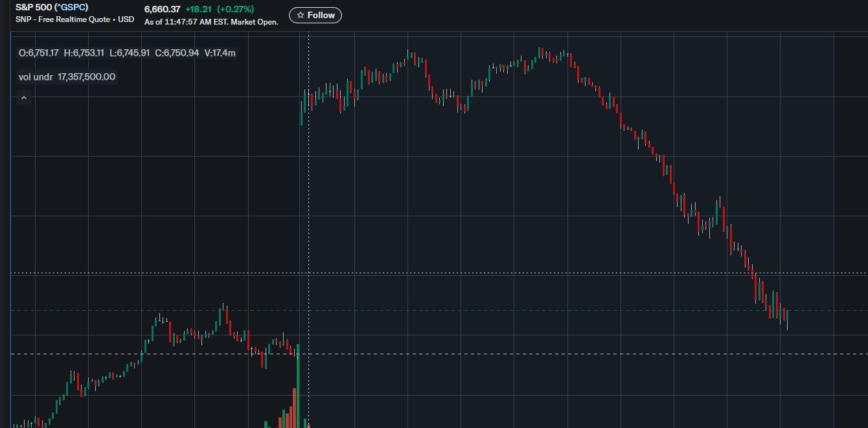Screen dimensions: 868x428
Task: Click the 6,660.37 current price
Action: 162,9
